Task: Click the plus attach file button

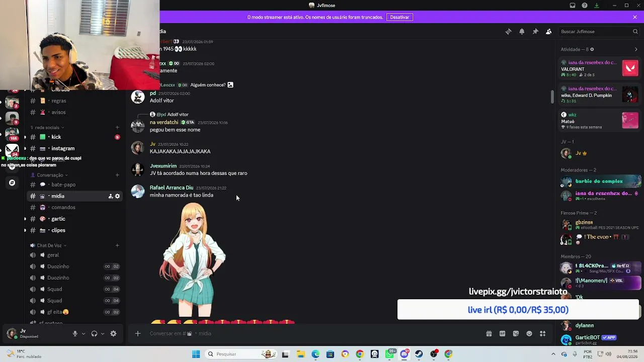Action: [137, 333]
